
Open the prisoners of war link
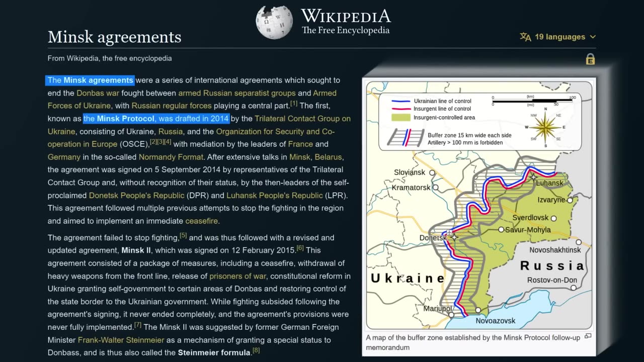pyautogui.click(x=237, y=276)
